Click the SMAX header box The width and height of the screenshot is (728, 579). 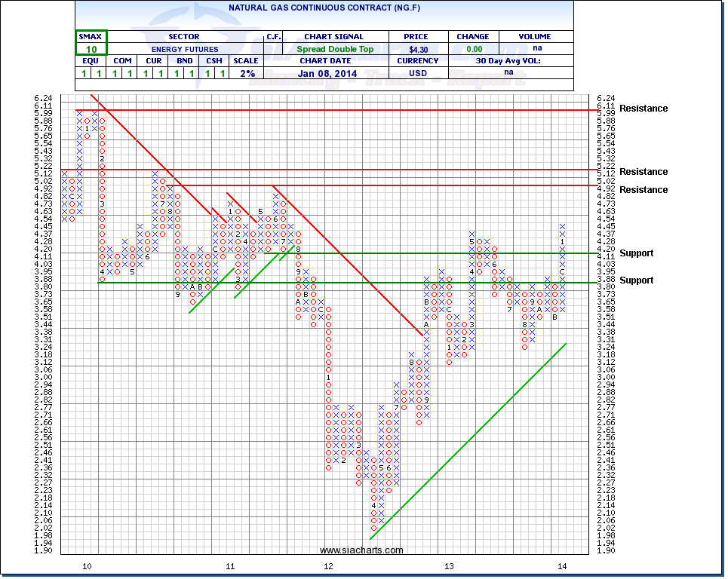tap(91, 37)
